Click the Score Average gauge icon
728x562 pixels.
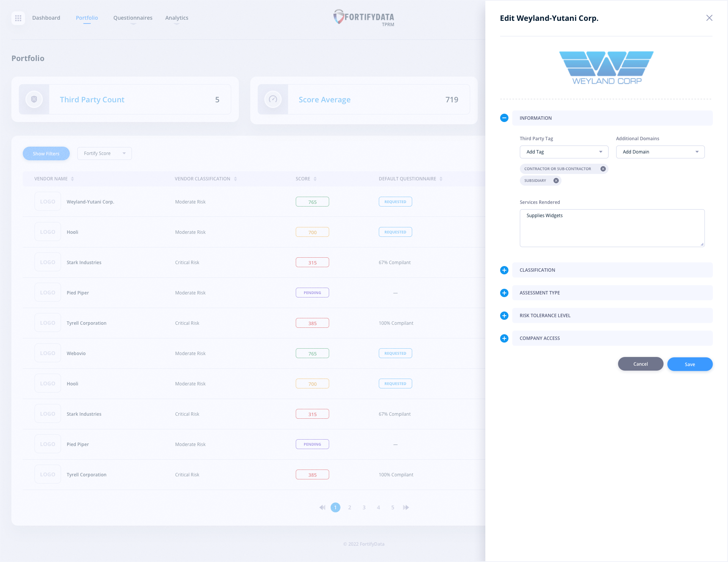coord(273,99)
